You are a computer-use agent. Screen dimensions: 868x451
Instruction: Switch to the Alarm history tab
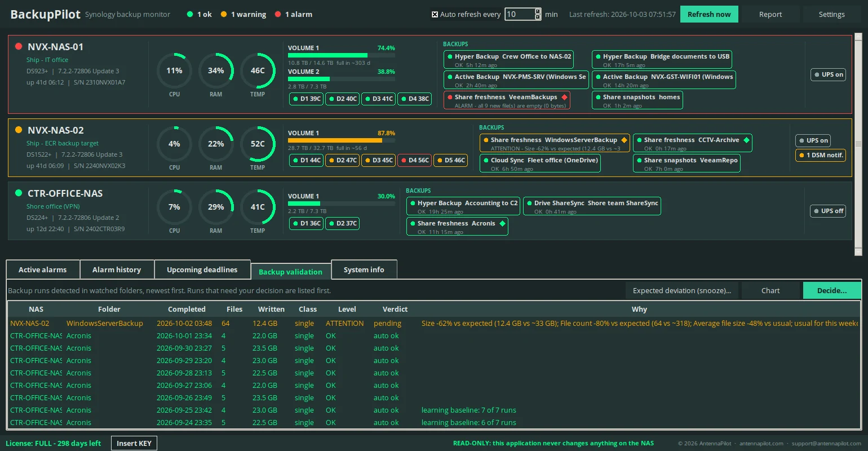(x=117, y=269)
